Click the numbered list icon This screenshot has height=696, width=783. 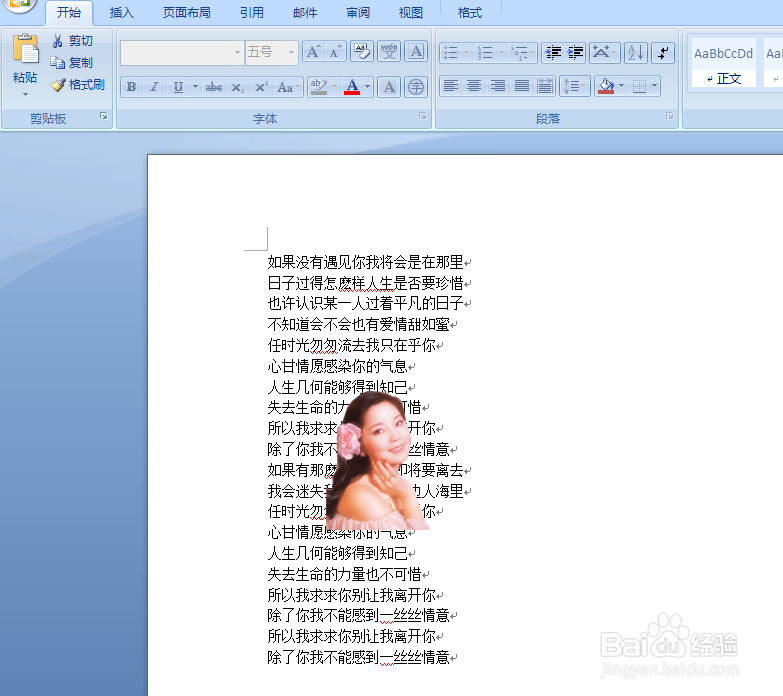(485, 52)
